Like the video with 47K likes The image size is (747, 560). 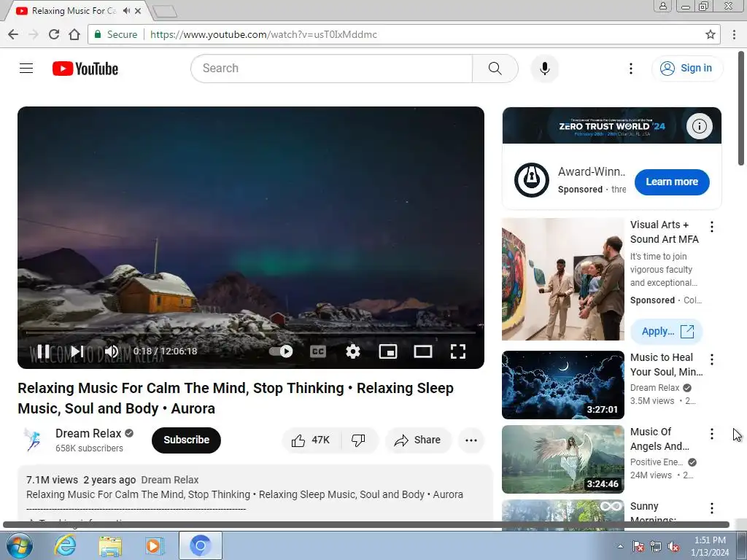click(x=311, y=440)
